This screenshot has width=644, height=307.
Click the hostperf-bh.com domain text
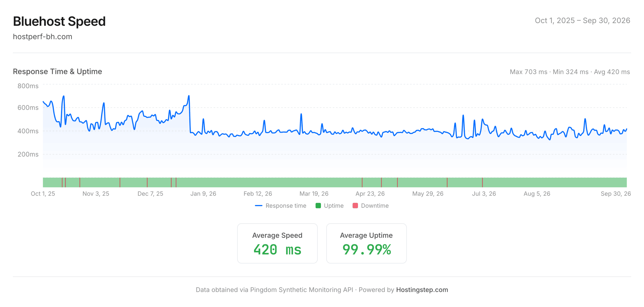coord(43,37)
